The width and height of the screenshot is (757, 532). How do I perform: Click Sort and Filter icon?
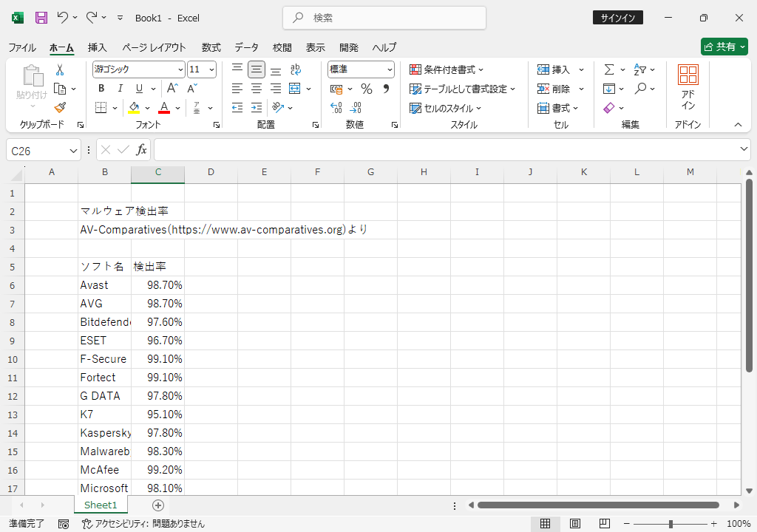pos(639,69)
